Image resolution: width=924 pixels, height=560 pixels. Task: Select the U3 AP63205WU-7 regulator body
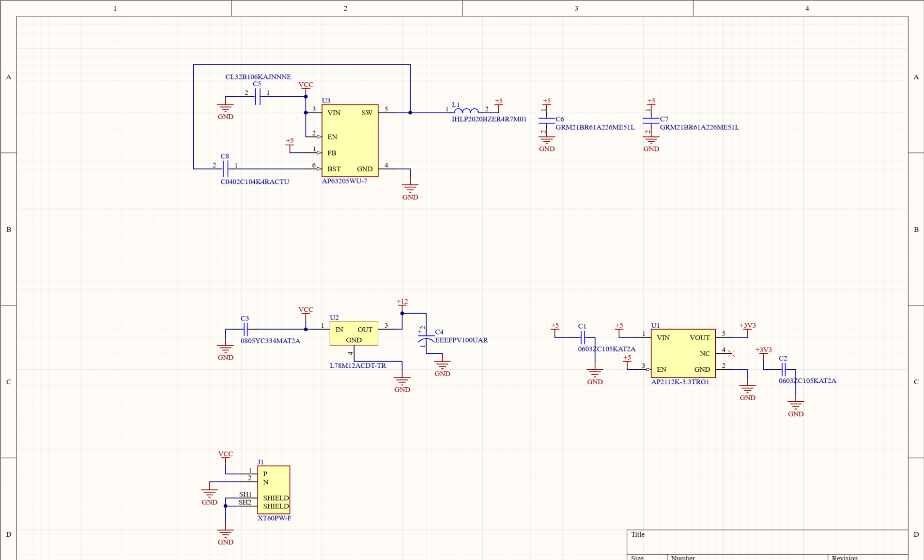(x=350, y=141)
